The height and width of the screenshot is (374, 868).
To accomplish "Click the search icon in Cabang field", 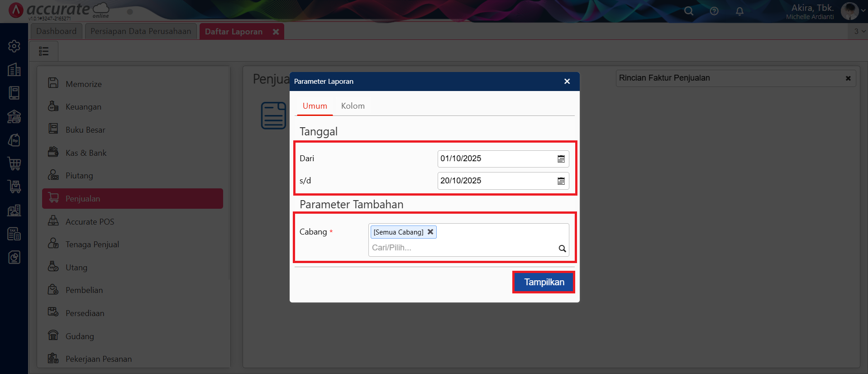I will pos(562,248).
